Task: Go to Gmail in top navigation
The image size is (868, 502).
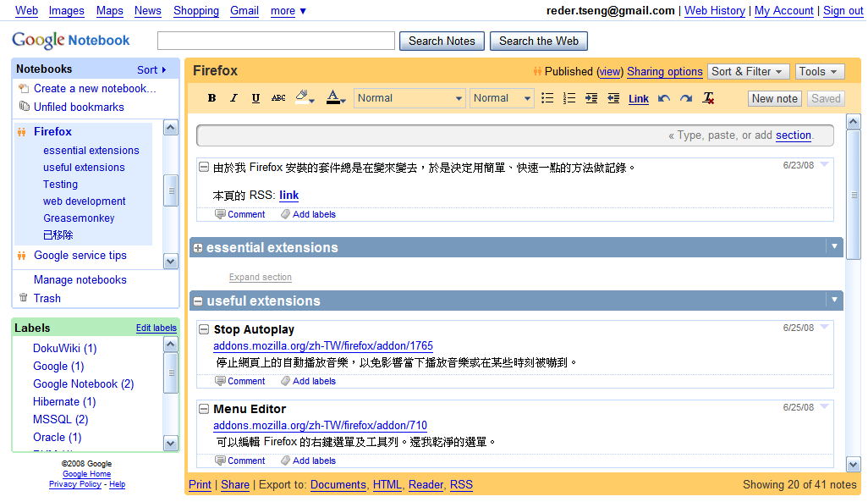Action: point(244,10)
